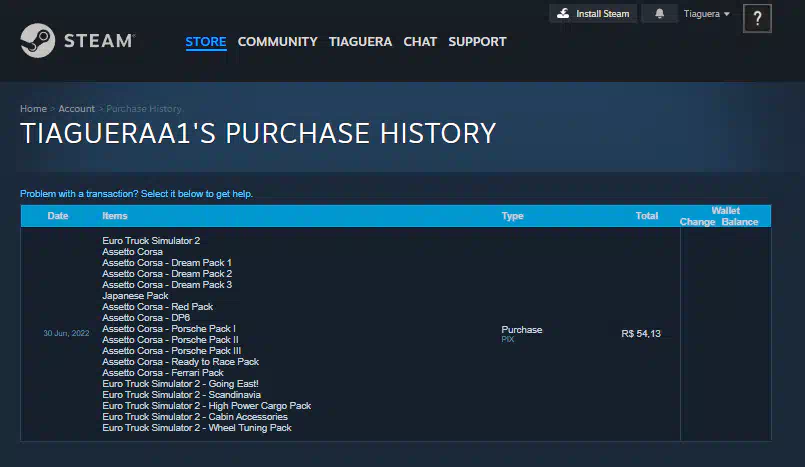Viewport: 805px width, 467px height.
Task: Select Assetto Corsa - Red Pack
Action: coord(158,307)
